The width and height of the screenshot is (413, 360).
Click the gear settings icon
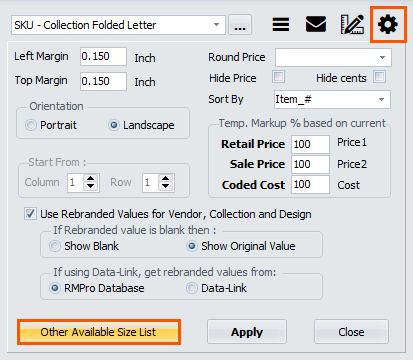pyautogui.click(x=388, y=25)
